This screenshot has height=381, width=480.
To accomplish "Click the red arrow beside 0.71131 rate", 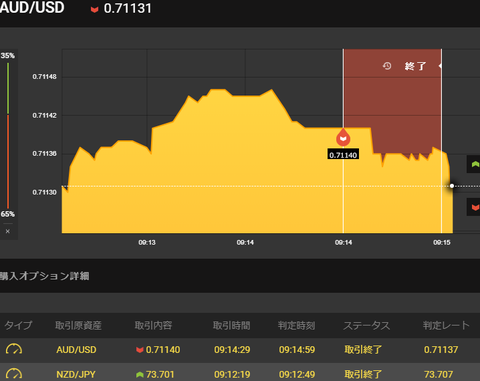I will 95,9.
